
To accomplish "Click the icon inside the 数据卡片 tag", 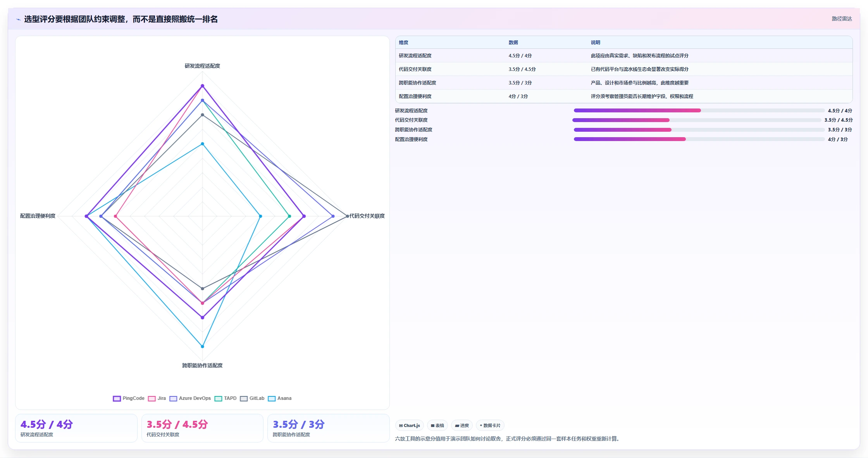I will (x=481, y=425).
